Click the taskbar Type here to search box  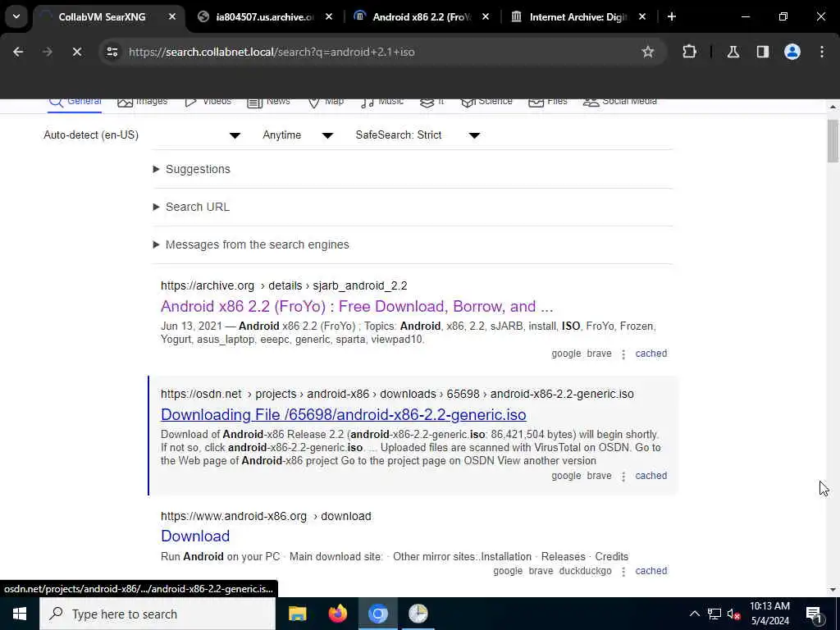157,614
